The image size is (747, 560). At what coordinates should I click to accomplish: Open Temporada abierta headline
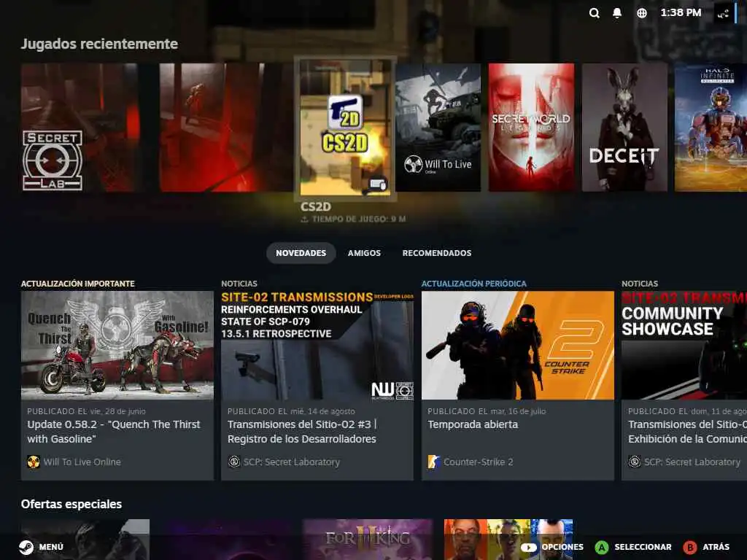[x=473, y=424]
